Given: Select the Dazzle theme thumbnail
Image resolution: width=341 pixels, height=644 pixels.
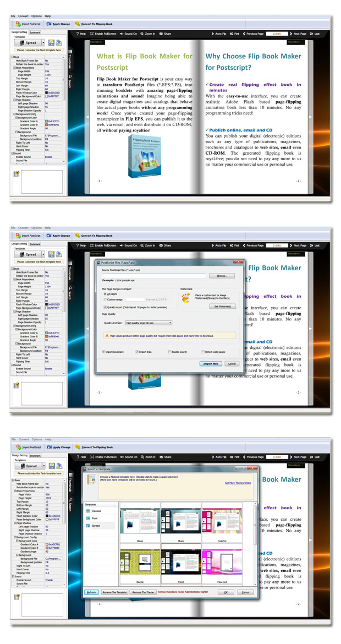Looking at the screenshot, I should coord(139,563).
